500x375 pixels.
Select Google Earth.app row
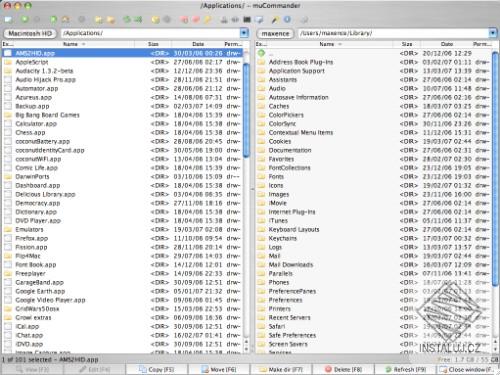point(123,291)
